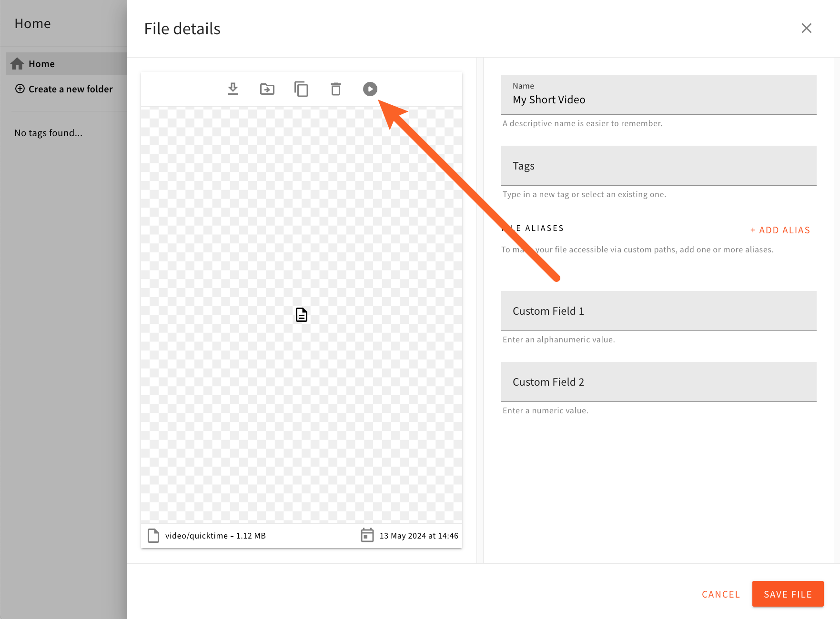
Task: Enter a value in Custom Field 2
Action: 658,382
